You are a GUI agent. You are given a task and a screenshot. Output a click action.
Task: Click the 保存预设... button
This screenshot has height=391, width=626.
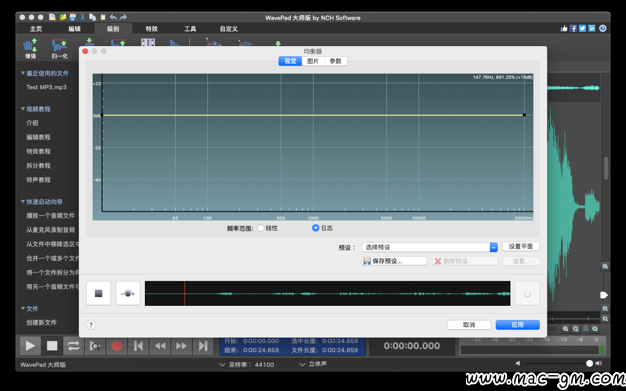394,261
